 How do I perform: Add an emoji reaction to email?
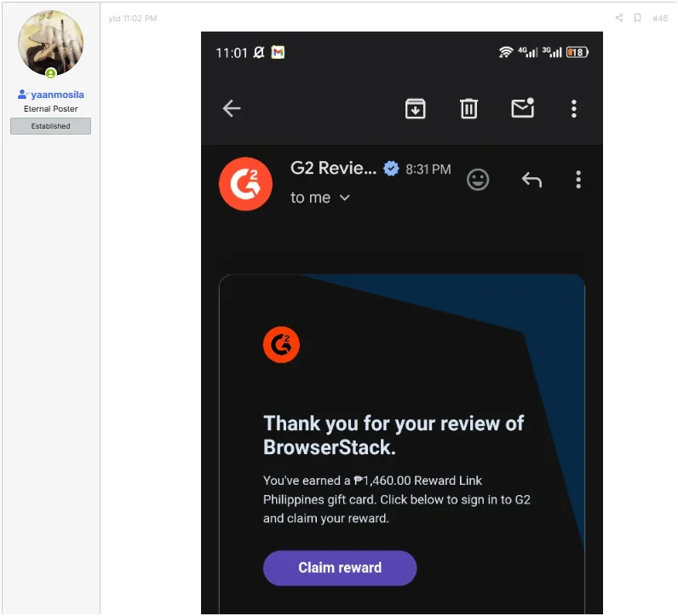click(478, 180)
